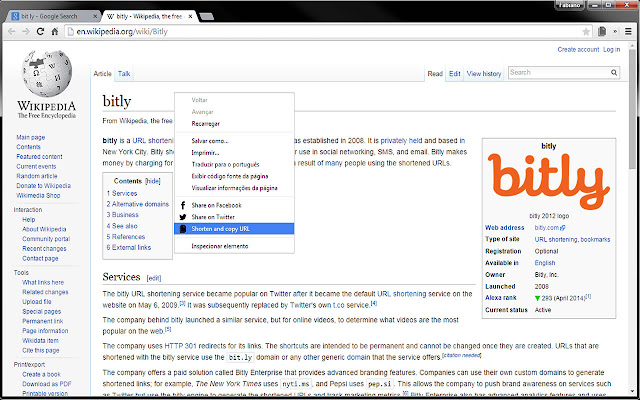
Task: Open Main page in sidebar
Action: point(31,138)
